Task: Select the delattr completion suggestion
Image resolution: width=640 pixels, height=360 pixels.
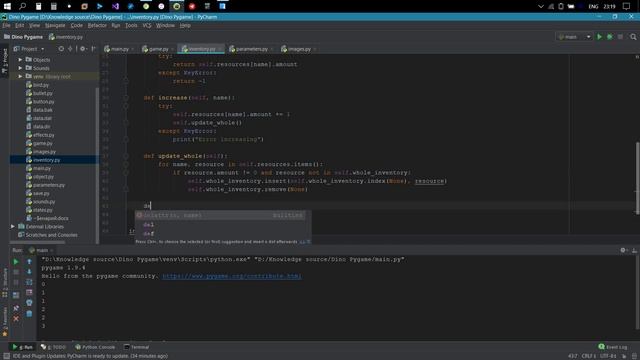Action: [220, 215]
